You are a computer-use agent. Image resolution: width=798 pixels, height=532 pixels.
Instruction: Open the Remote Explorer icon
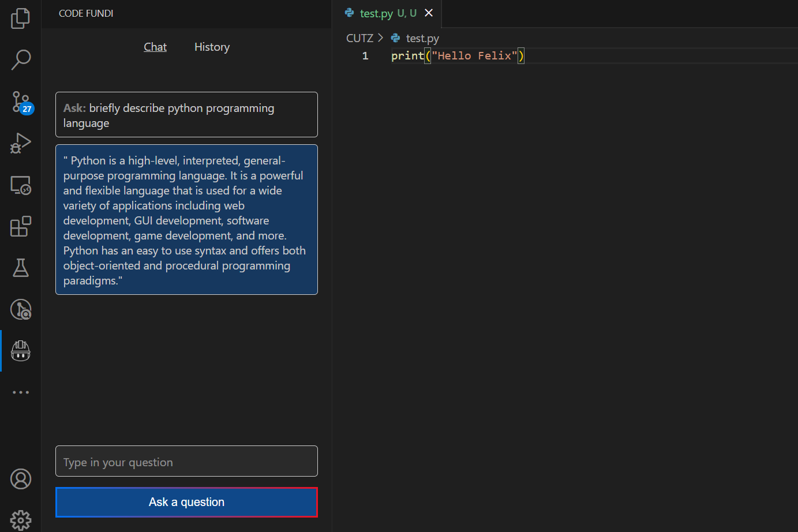(21, 185)
